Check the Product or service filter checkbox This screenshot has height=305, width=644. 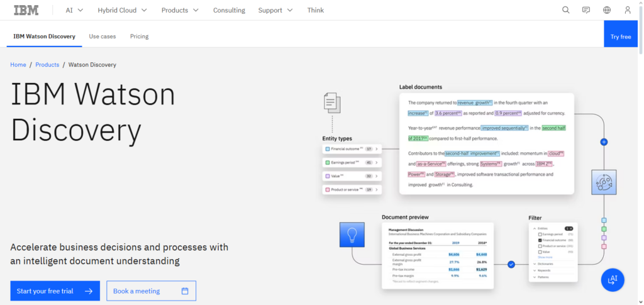(x=540, y=246)
